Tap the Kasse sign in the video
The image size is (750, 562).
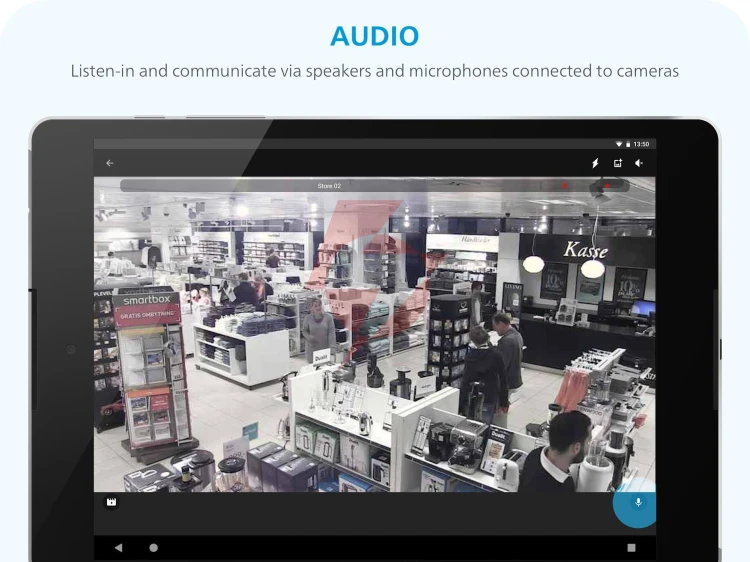point(585,250)
